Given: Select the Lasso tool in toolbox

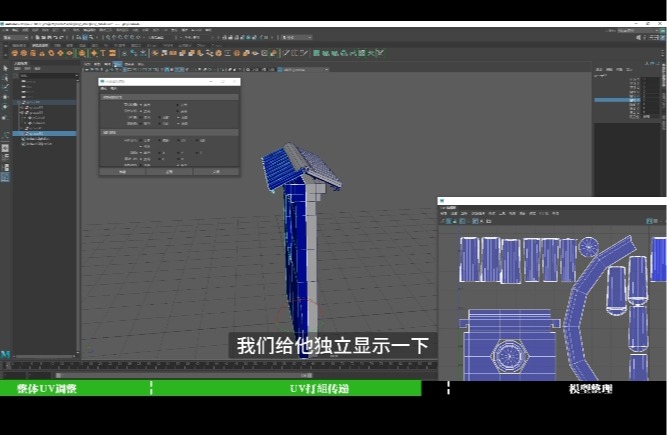Looking at the screenshot, I should point(5,78).
